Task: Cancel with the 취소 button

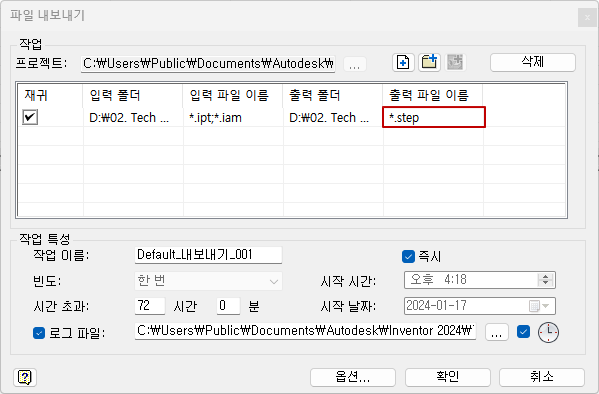Action: [542, 377]
